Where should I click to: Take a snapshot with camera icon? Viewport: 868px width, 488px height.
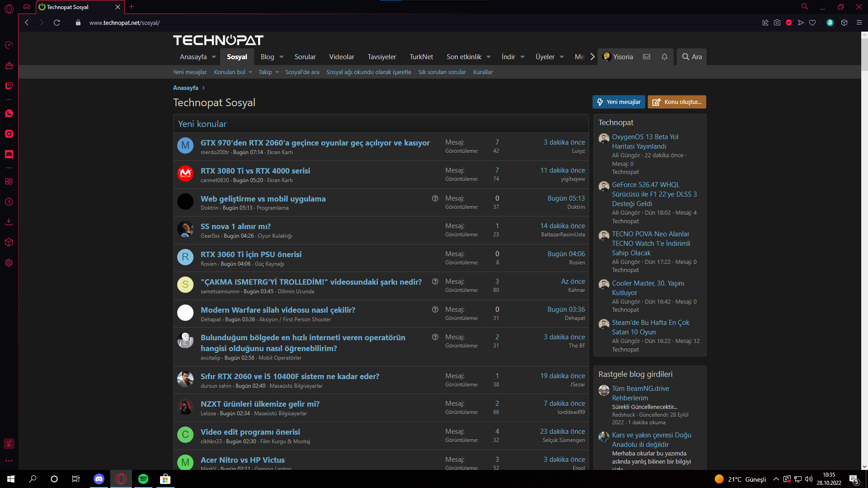(777, 23)
